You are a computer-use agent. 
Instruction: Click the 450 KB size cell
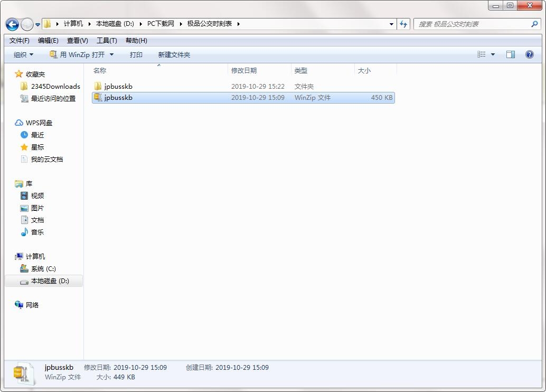pos(382,98)
